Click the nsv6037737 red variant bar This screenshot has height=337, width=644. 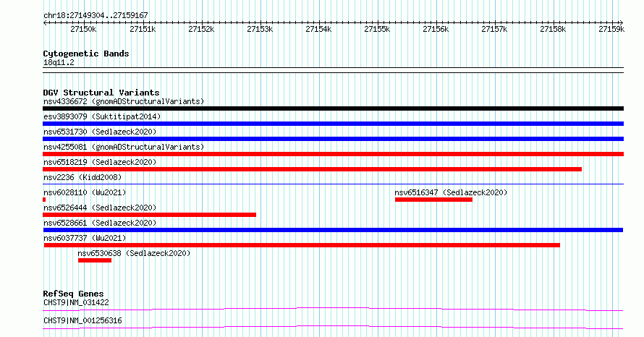tap(302, 245)
